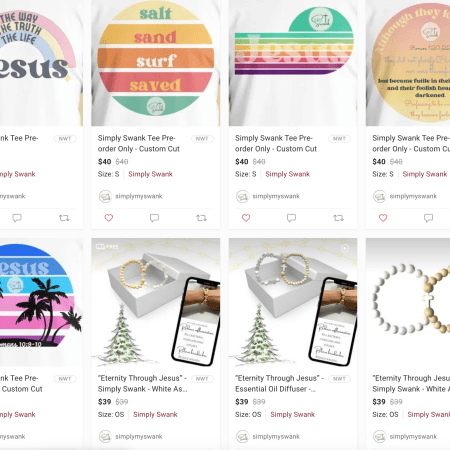Comment on the salt sand surf saved tee

coord(154,218)
